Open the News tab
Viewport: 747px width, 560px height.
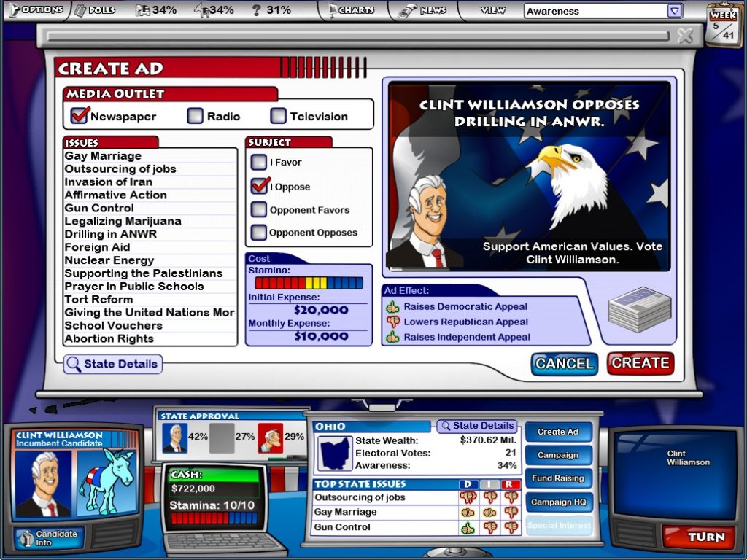425,11
